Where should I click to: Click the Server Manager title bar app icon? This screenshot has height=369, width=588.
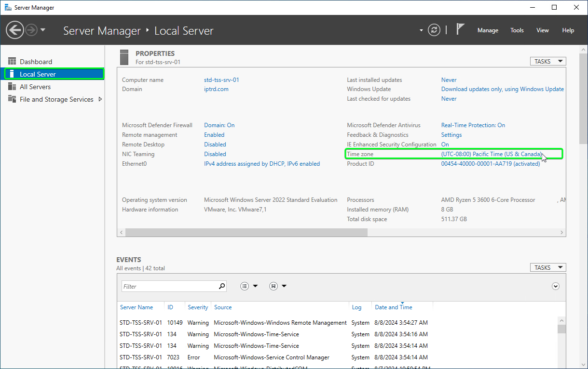[x=8, y=7]
